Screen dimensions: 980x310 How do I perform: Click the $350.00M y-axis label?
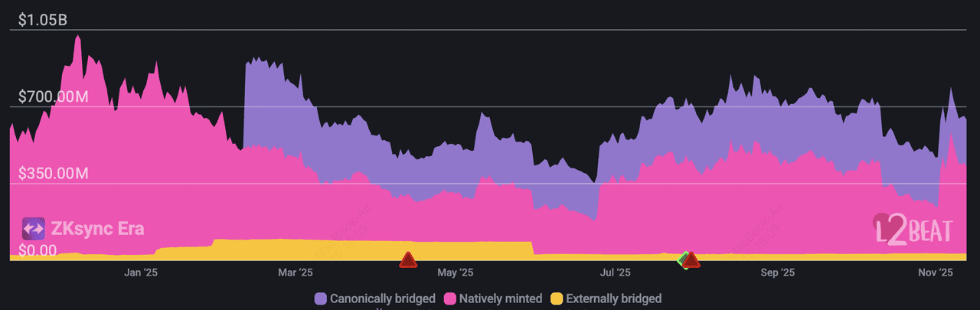[54, 174]
